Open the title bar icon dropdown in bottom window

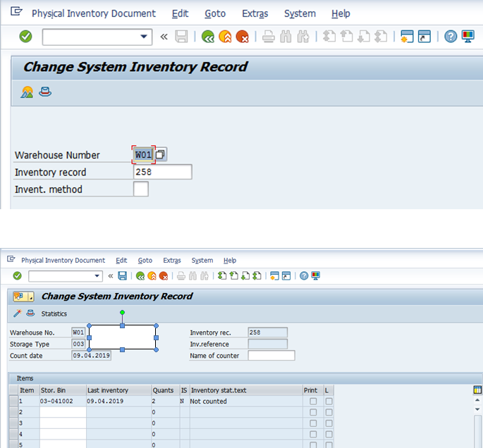[31, 297]
